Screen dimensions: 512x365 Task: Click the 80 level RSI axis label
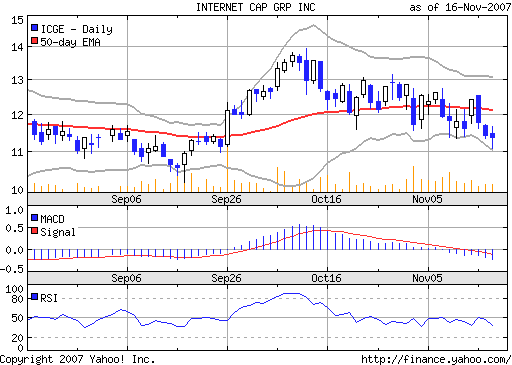tap(17, 299)
